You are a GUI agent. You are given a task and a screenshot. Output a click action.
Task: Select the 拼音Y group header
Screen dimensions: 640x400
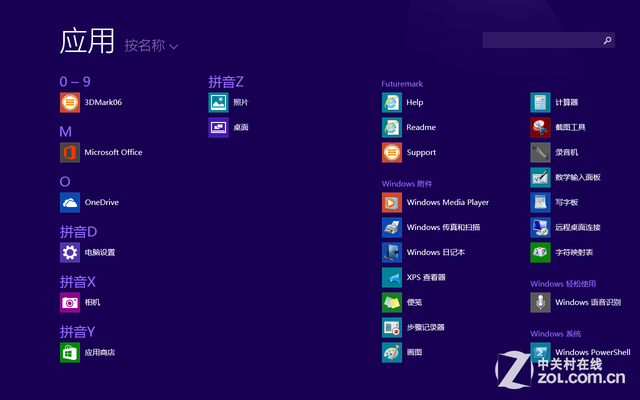(x=78, y=332)
